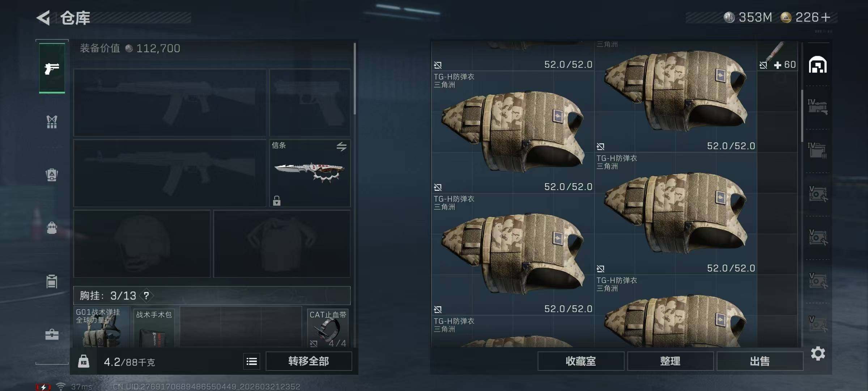Swap melee weapon with arrows on 信条 slot
The height and width of the screenshot is (391, 868).
tap(341, 147)
